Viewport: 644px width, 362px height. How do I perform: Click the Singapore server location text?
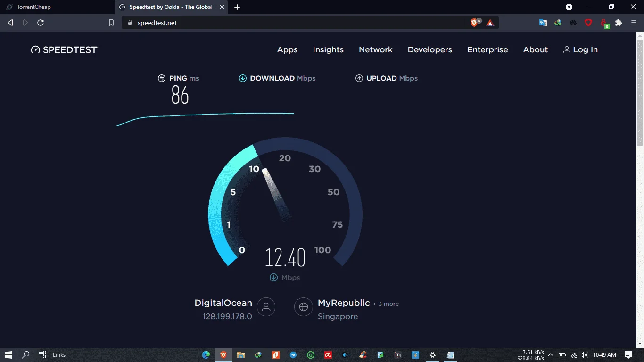click(338, 317)
